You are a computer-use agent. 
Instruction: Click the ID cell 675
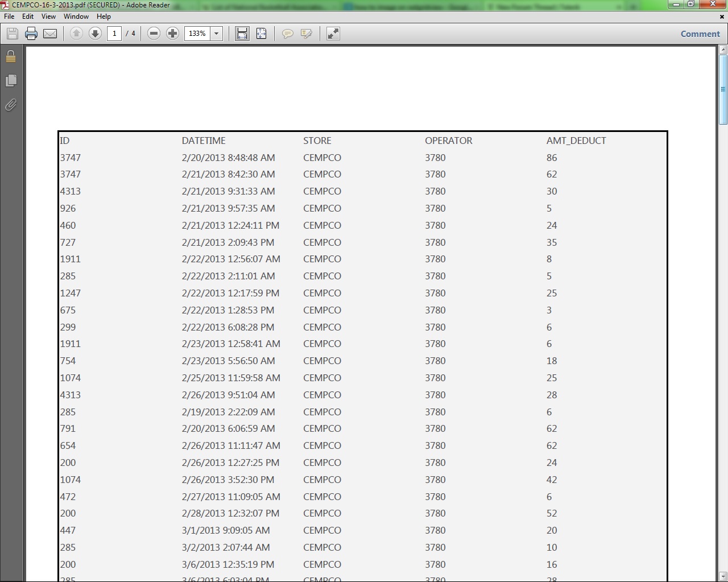tap(68, 310)
